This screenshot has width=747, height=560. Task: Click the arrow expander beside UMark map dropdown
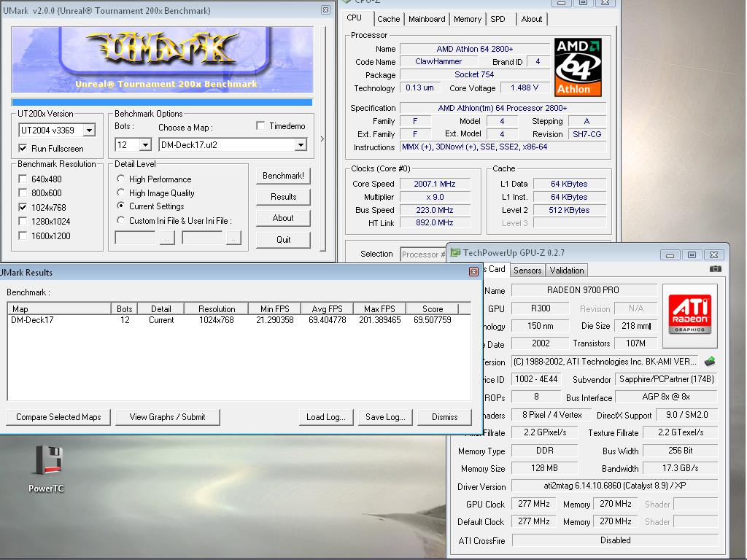point(322,139)
